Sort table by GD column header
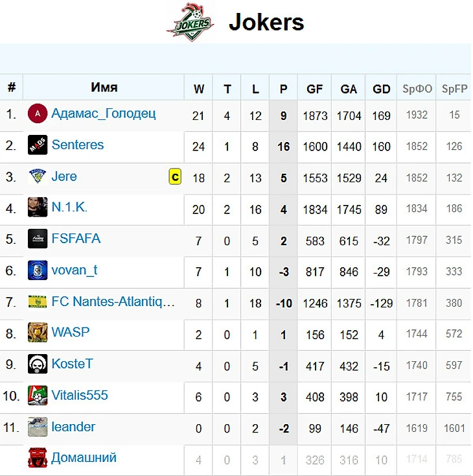This screenshot has height=476, width=473. pos(382,89)
